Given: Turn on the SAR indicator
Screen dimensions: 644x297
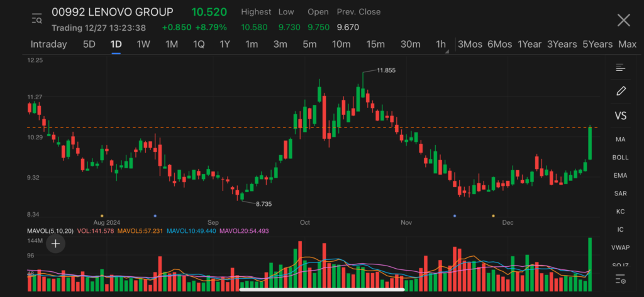Looking at the screenshot, I should [621, 193].
